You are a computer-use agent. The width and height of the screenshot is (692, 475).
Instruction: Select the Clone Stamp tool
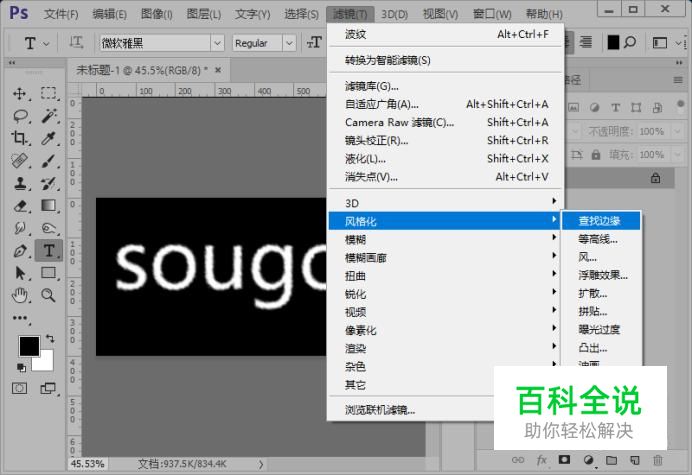tap(19, 183)
